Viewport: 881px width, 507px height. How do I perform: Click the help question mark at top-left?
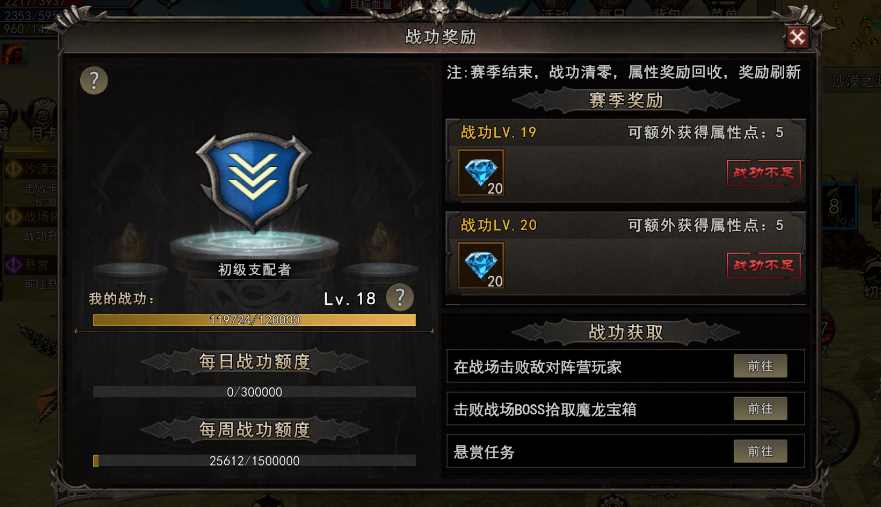click(94, 80)
